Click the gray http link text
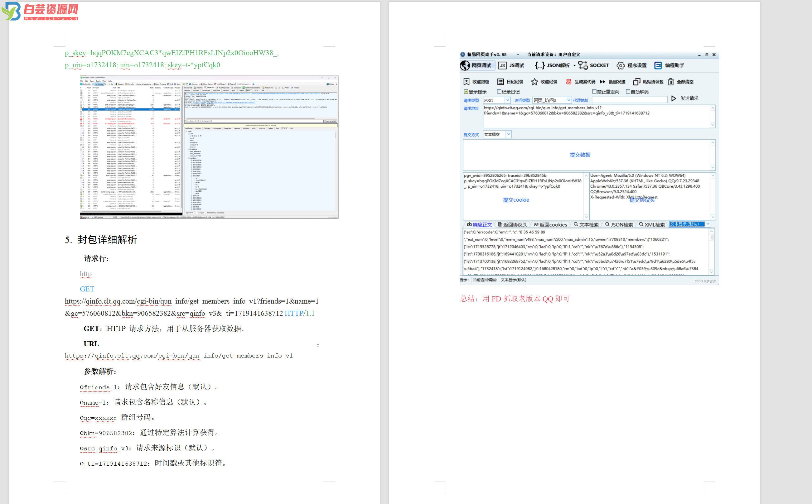The height and width of the screenshot is (504, 812). pos(85,274)
